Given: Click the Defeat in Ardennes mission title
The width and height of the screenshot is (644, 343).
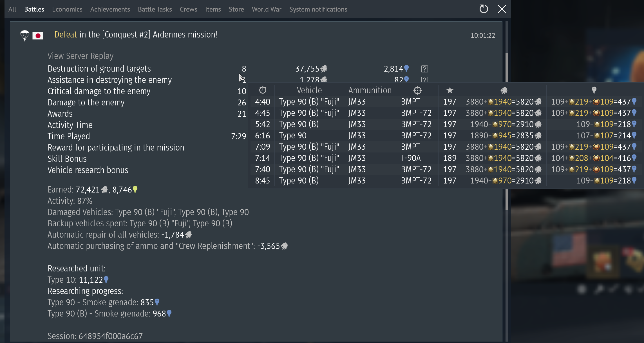Looking at the screenshot, I should 136,35.
